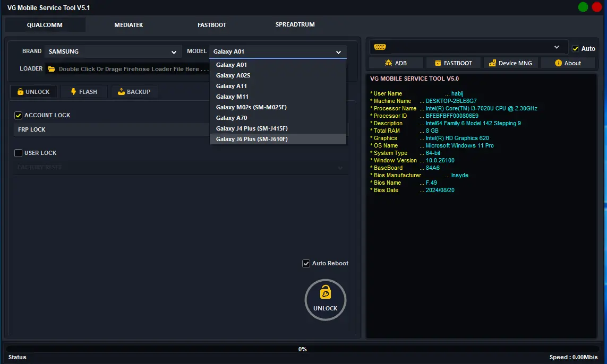The width and height of the screenshot is (607, 364).
Task: Click the red close circle button
Action: [597, 7]
